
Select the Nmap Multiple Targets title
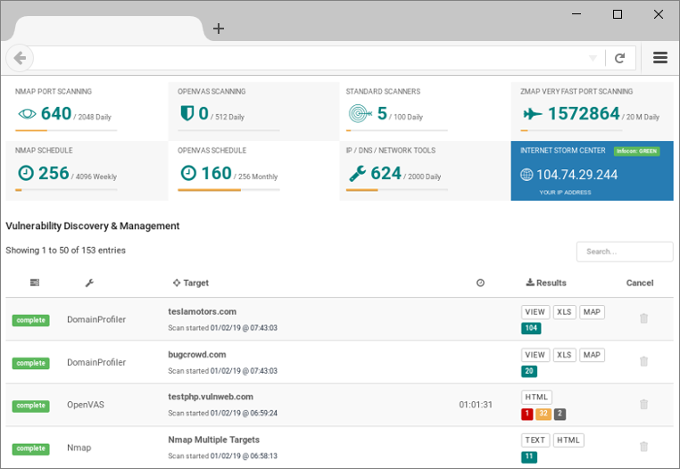pos(214,440)
